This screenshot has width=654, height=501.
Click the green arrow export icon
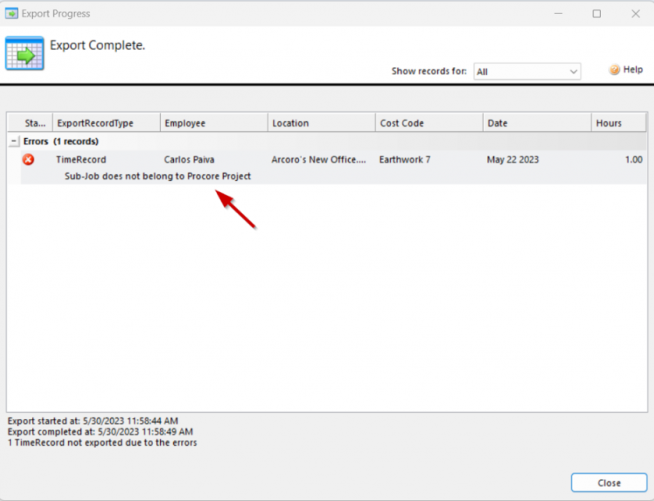pos(24,54)
